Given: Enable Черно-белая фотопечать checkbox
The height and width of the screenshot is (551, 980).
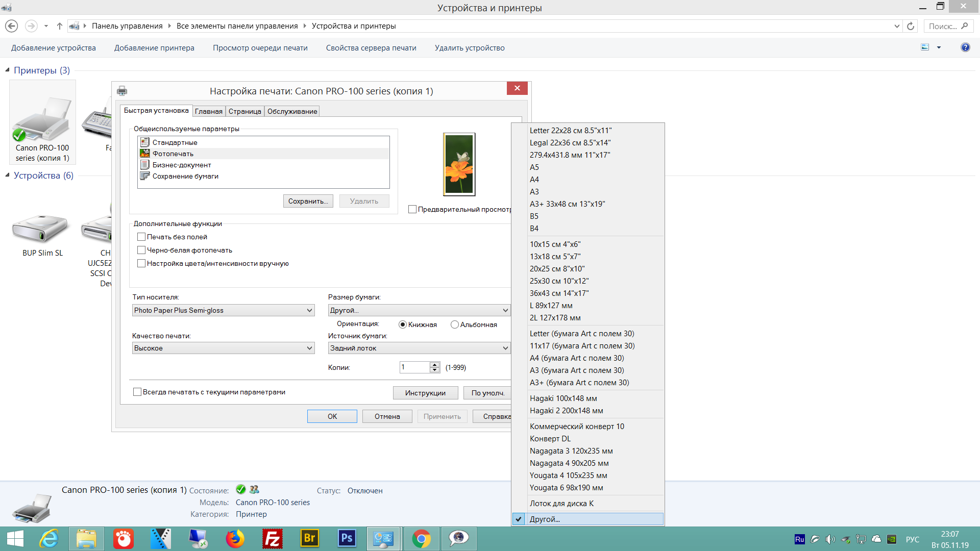Looking at the screenshot, I should [x=141, y=250].
